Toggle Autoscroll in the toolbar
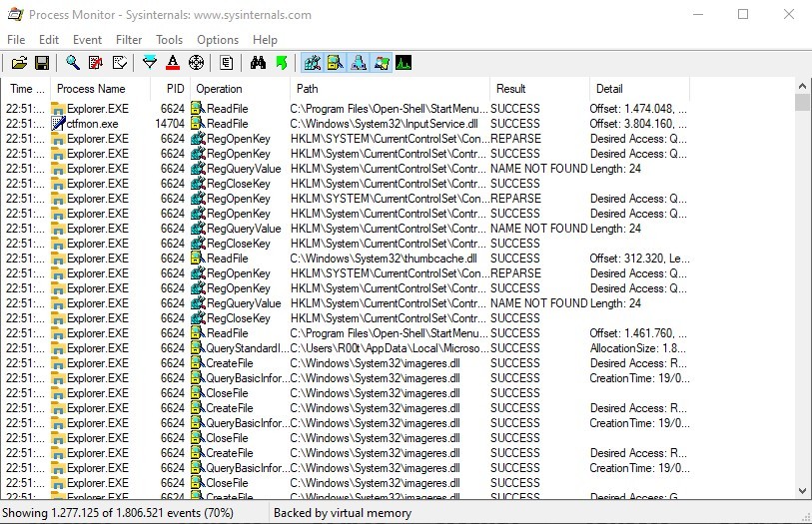 (96, 63)
